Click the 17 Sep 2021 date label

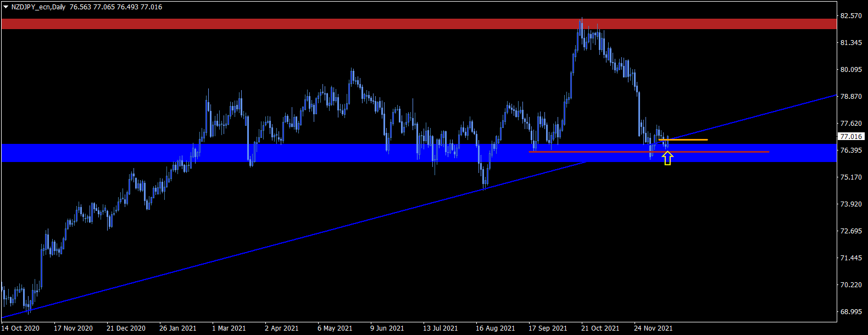point(548,328)
